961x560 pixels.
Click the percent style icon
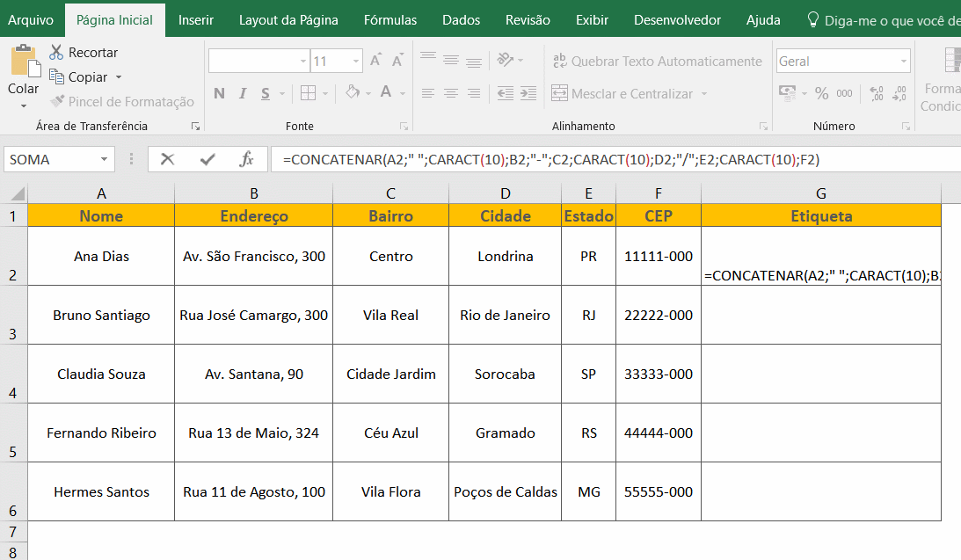[821, 93]
